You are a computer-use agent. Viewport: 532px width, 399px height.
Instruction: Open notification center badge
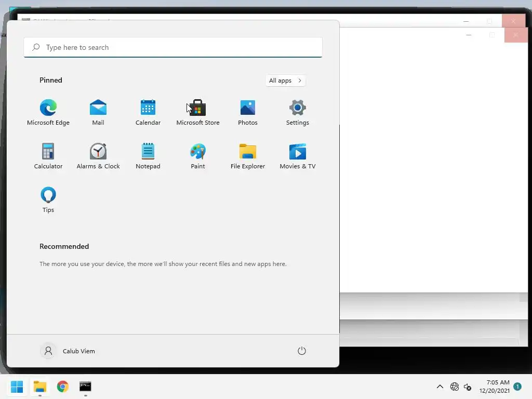517,386
